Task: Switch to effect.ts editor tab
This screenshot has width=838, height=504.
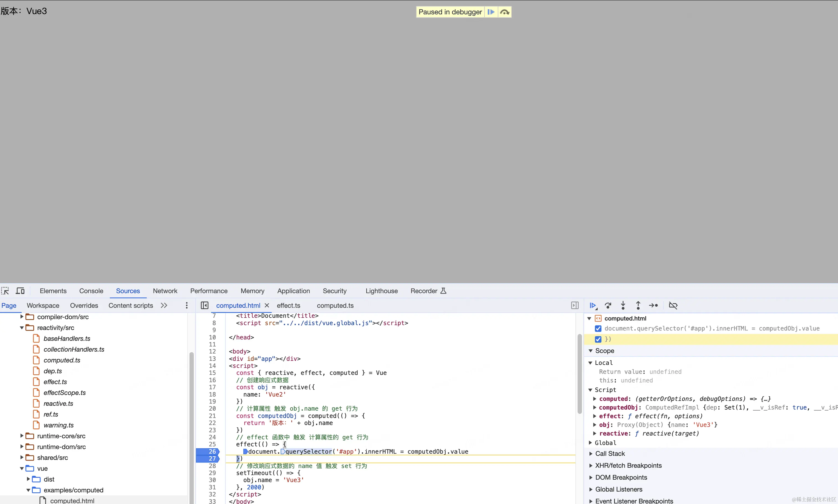Action: [x=288, y=305]
